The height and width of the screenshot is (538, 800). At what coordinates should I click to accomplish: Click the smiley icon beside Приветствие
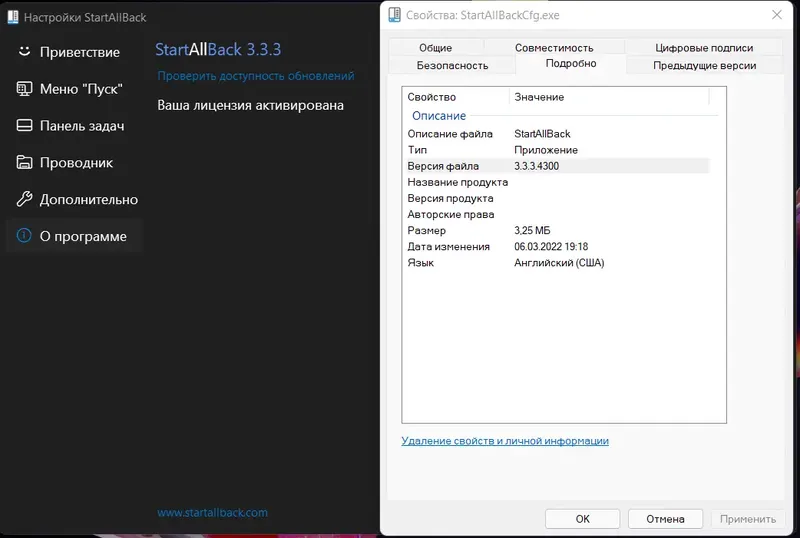(x=24, y=52)
